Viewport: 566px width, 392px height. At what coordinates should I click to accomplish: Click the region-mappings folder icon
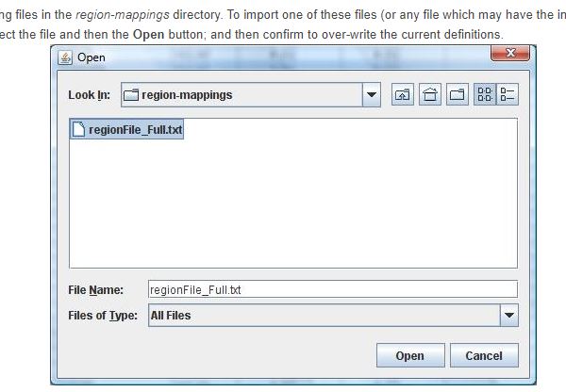[x=131, y=95]
